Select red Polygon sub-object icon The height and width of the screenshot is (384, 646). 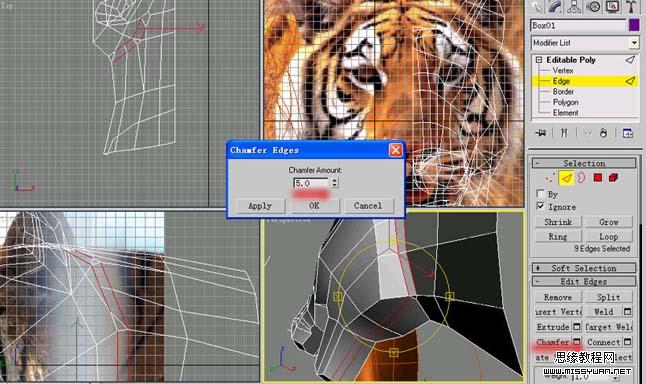pos(598,178)
